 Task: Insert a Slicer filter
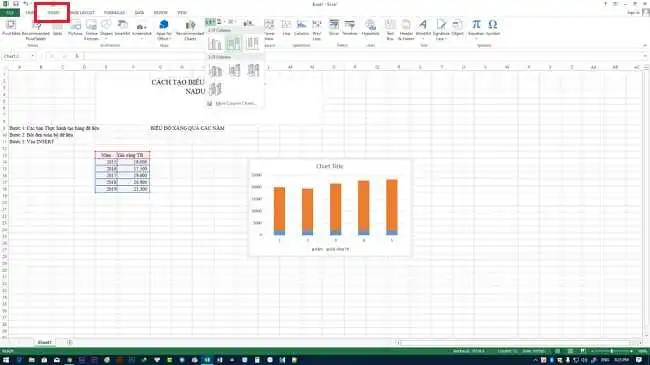coord(334,28)
